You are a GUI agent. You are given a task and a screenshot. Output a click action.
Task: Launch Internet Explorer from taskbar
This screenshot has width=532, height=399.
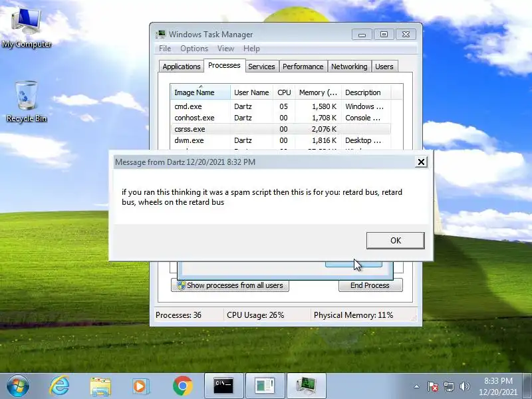59,386
